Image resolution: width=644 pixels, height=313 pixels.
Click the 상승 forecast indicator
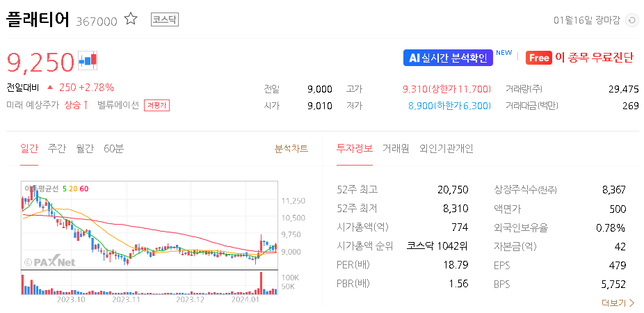click(76, 105)
